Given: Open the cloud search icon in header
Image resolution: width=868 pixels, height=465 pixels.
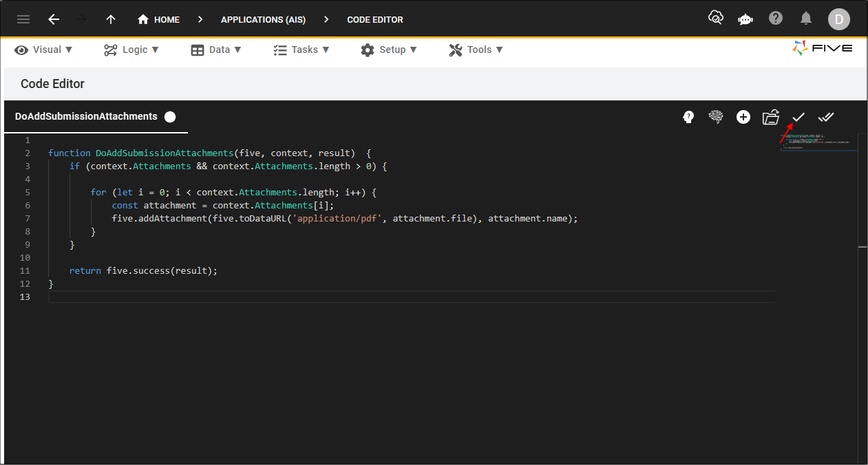Looking at the screenshot, I should coord(716,19).
